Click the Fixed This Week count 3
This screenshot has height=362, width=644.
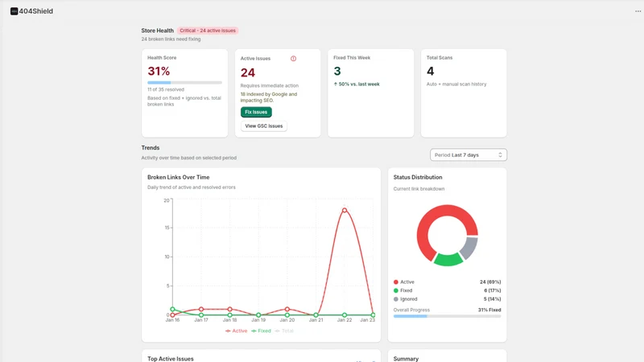(337, 72)
